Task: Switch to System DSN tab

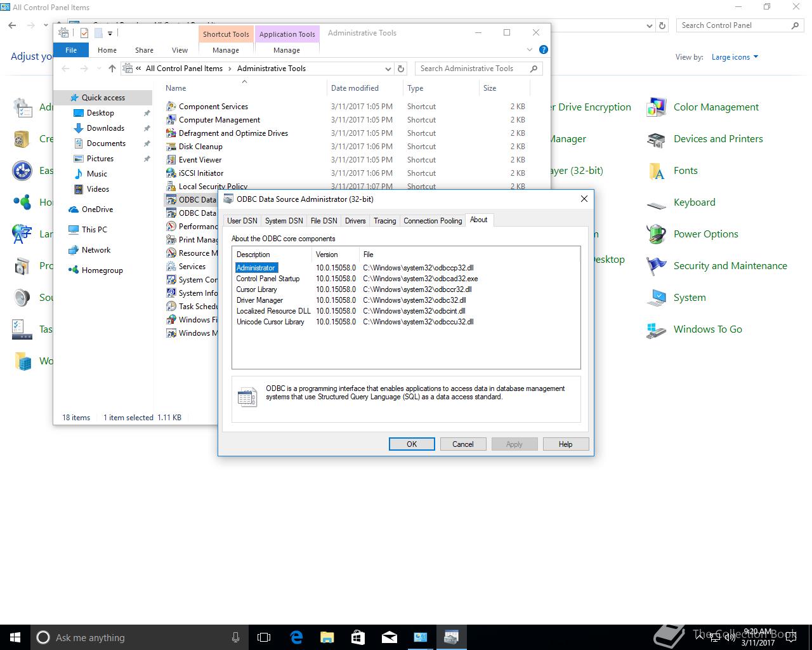Action: pos(284,221)
